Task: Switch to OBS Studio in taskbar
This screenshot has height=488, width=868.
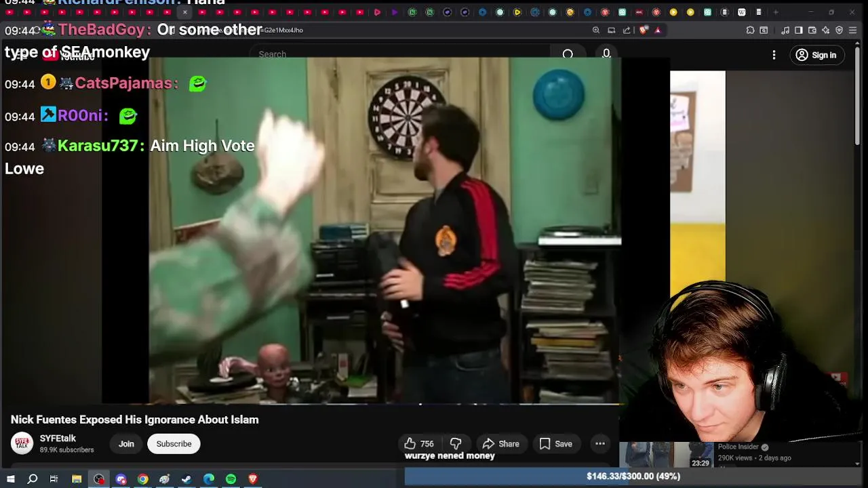Action: (99, 479)
